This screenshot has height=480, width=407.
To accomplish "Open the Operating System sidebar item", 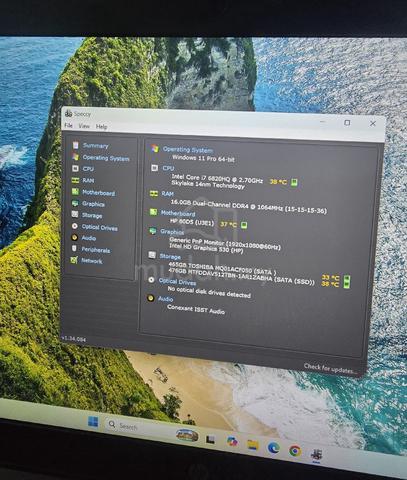I will [101, 157].
